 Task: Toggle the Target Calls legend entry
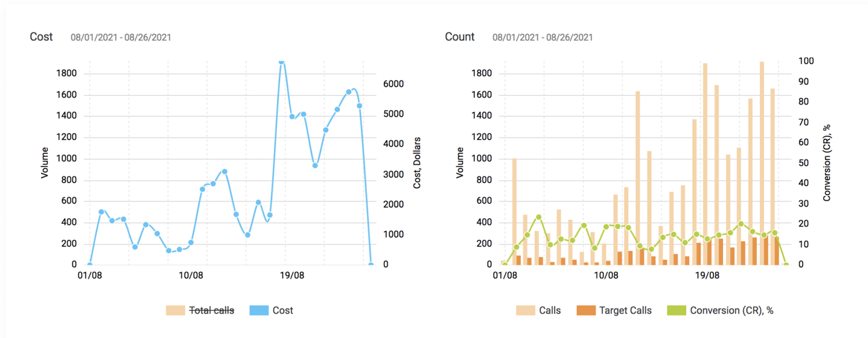pyautogui.click(x=614, y=310)
